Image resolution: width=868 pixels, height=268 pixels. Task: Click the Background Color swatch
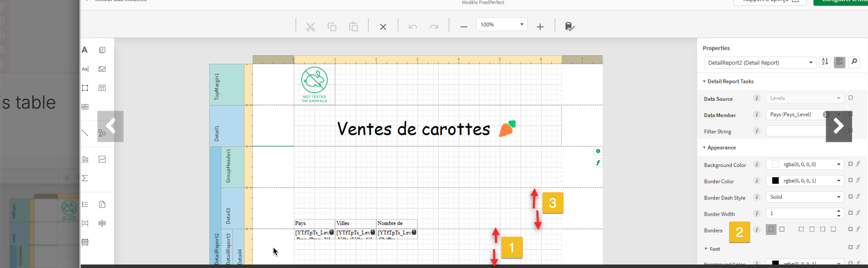coord(775,164)
